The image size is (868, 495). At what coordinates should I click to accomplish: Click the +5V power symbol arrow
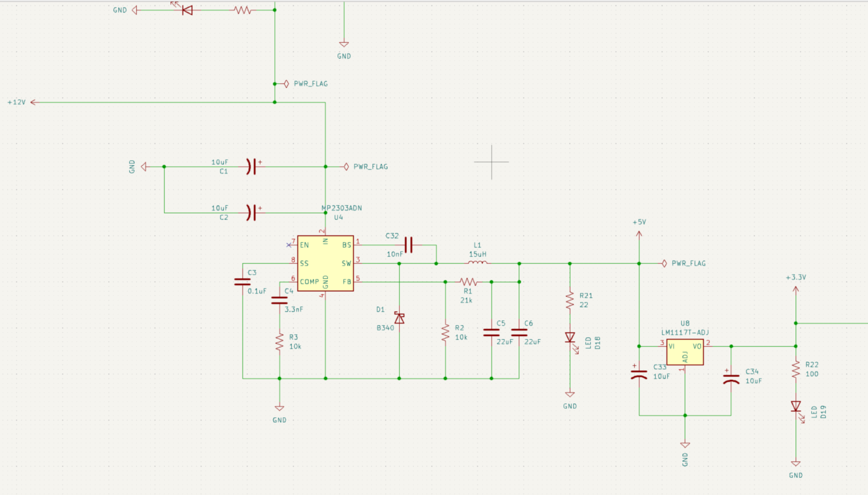point(639,235)
